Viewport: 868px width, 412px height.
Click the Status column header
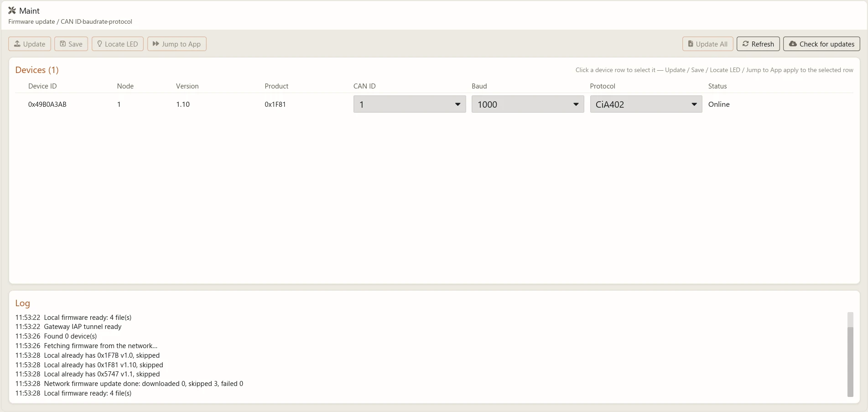pos(717,86)
